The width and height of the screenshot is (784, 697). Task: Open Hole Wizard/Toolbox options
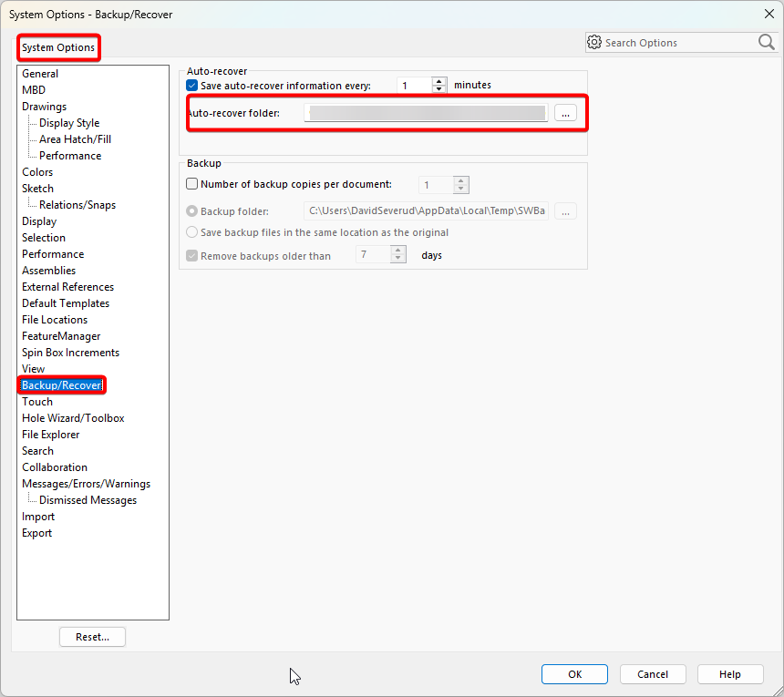click(73, 418)
